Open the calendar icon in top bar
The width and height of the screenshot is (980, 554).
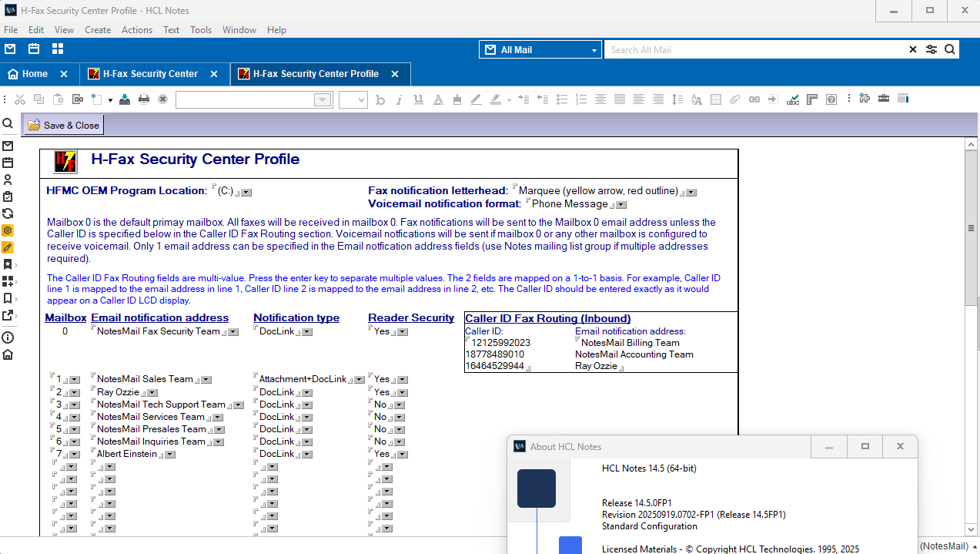pos(34,49)
